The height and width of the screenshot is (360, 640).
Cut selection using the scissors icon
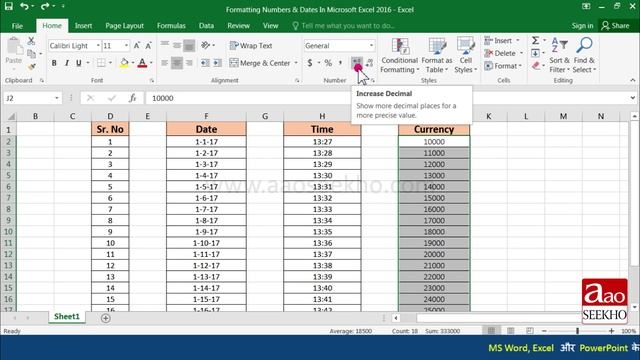click(x=31, y=41)
